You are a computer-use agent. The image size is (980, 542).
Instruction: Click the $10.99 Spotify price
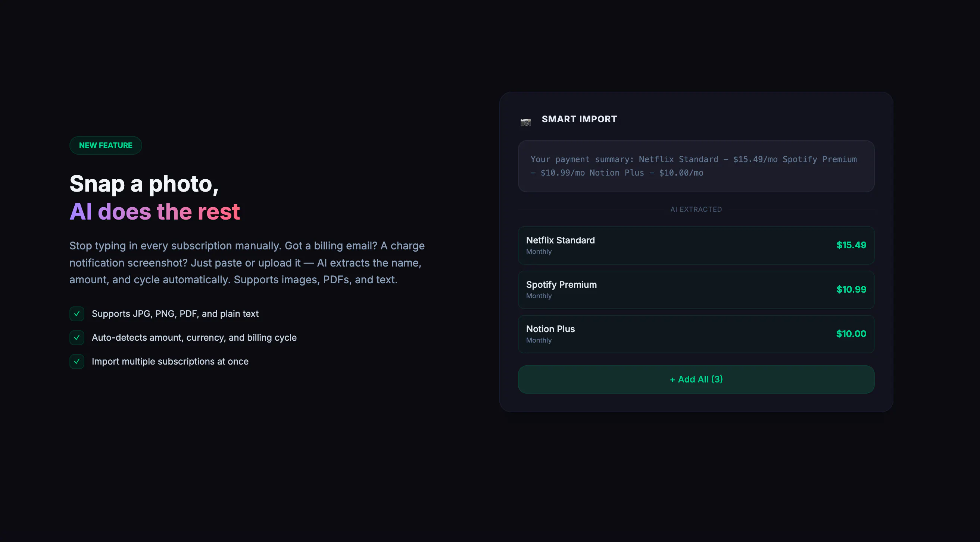851,290
